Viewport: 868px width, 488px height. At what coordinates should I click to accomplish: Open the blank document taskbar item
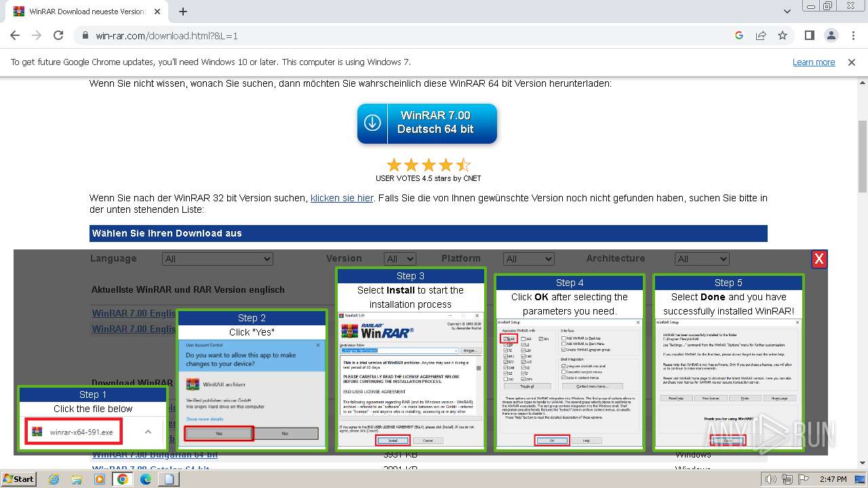click(169, 479)
